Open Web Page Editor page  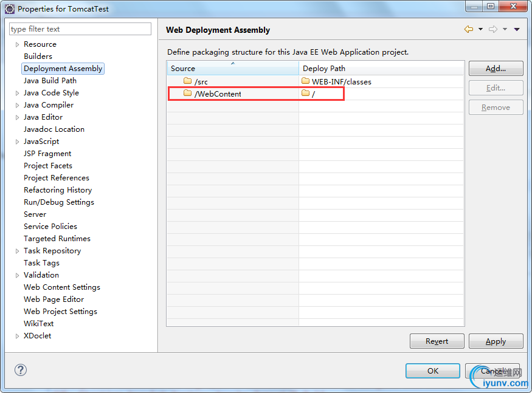(54, 299)
